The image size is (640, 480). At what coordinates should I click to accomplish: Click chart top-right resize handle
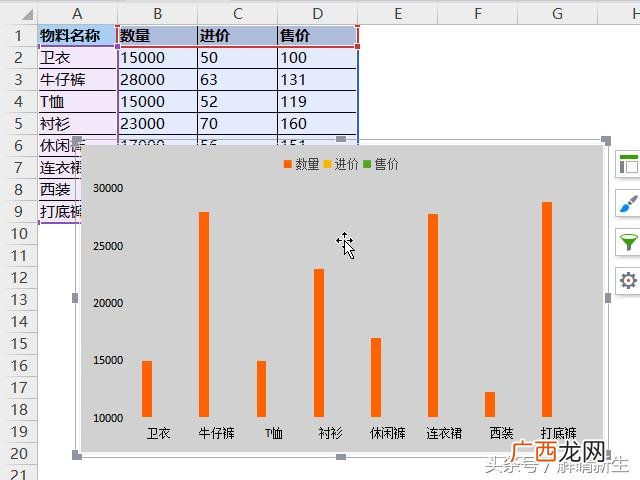coord(607,140)
